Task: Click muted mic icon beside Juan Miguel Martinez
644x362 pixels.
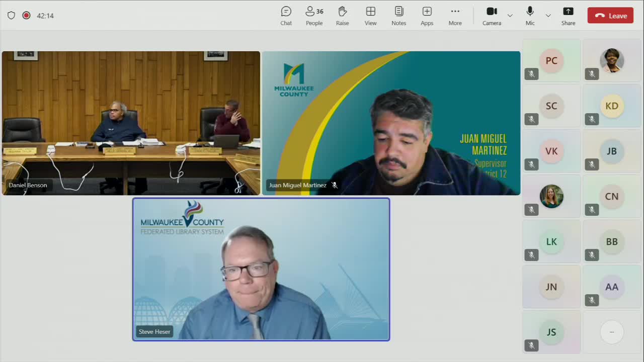Action: pyautogui.click(x=335, y=185)
